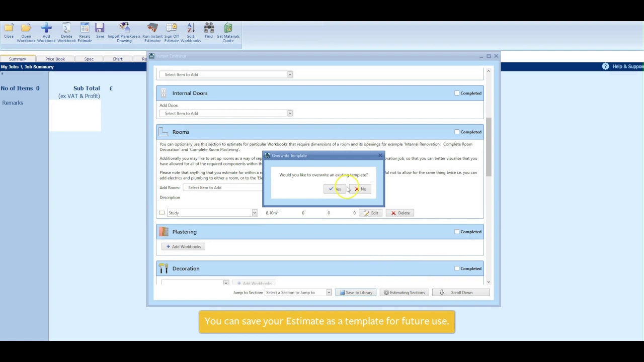Screen dimensions: 644x362
Task: Click Scroll Down button
Action: coord(460,293)
